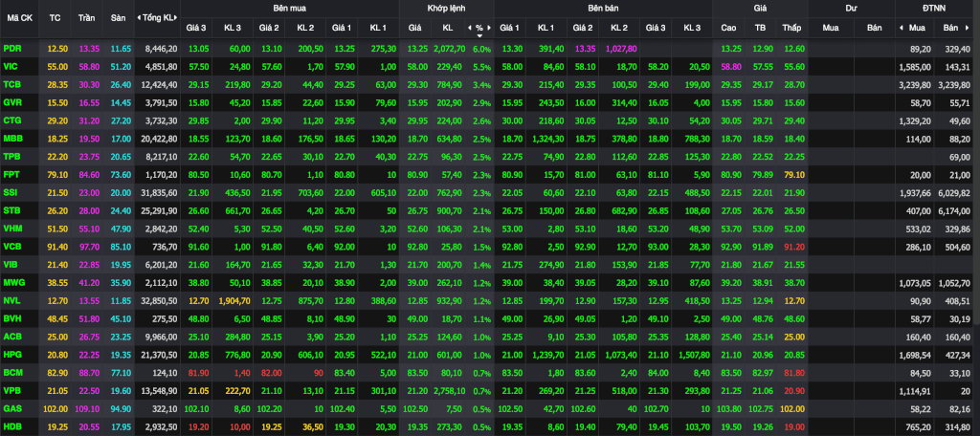Click TB column header under Giá
This screenshot has height=436, width=980.
click(x=760, y=28)
